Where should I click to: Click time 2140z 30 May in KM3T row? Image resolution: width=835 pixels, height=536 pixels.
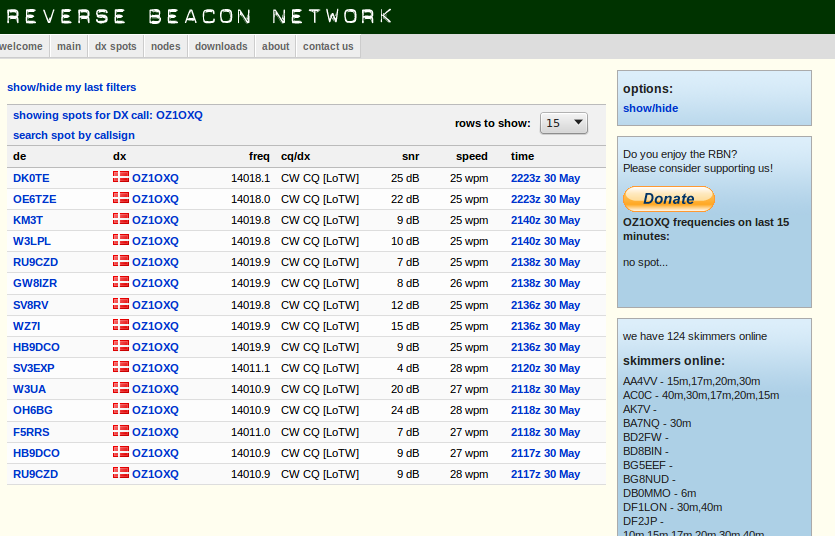545,220
